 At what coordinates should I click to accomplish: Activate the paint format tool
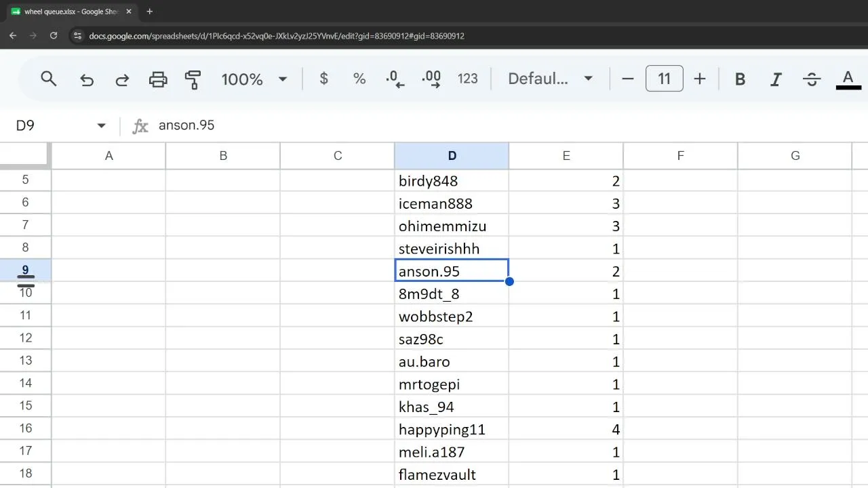coord(193,79)
